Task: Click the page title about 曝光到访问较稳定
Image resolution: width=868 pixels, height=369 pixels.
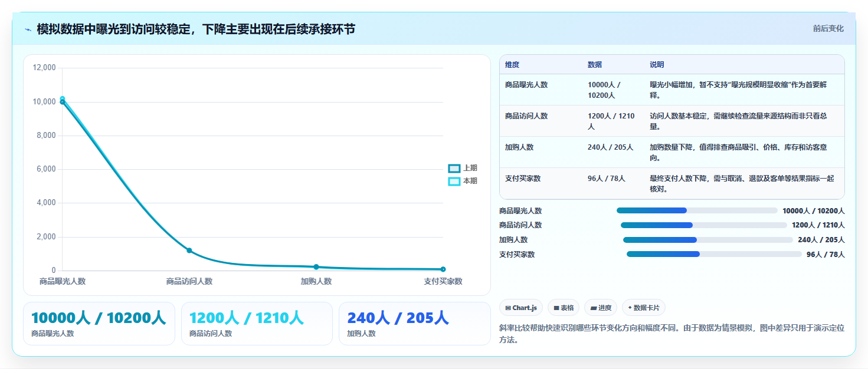Action: (x=196, y=29)
